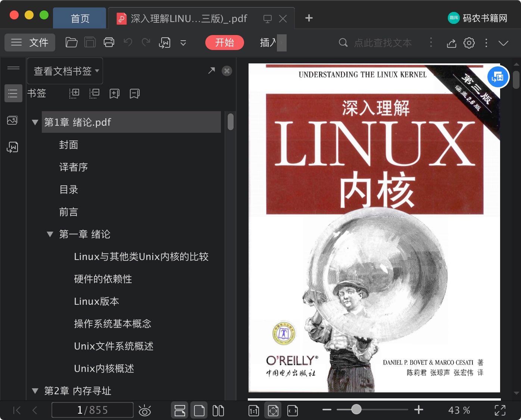Screen dimensions: 521x420
Task: Click the redo arrow icon
Action: [x=146, y=43]
